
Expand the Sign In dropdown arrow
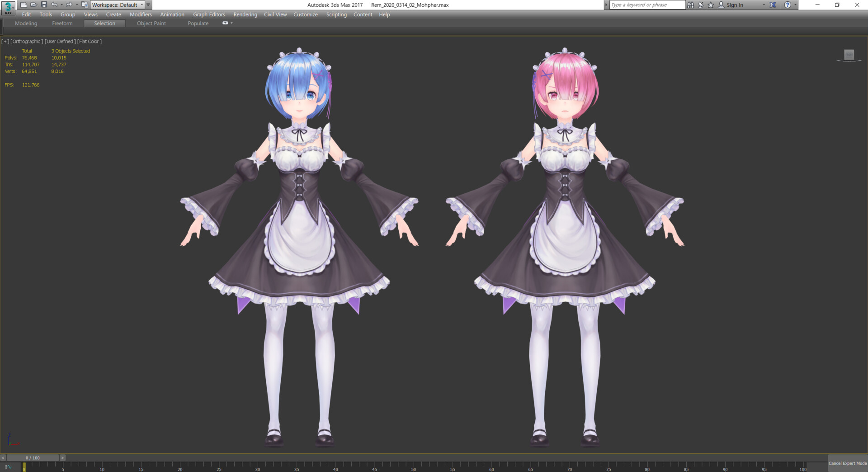tap(764, 5)
